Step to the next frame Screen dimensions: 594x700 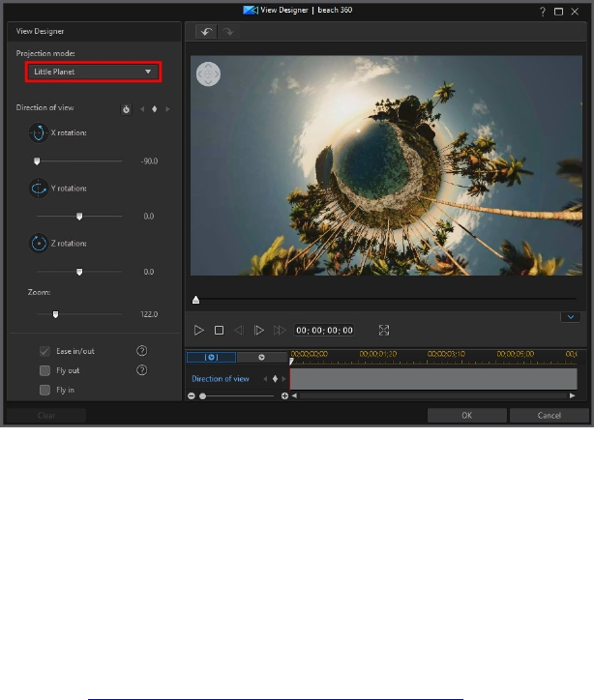click(x=258, y=331)
